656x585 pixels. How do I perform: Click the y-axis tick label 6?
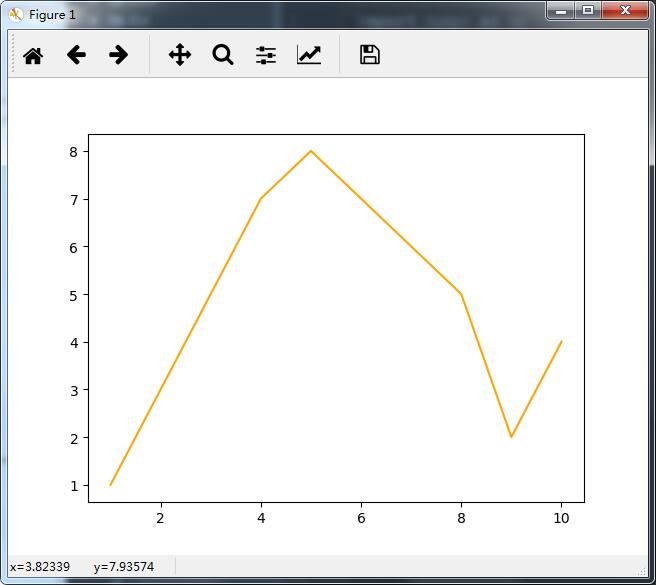pos(74,248)
